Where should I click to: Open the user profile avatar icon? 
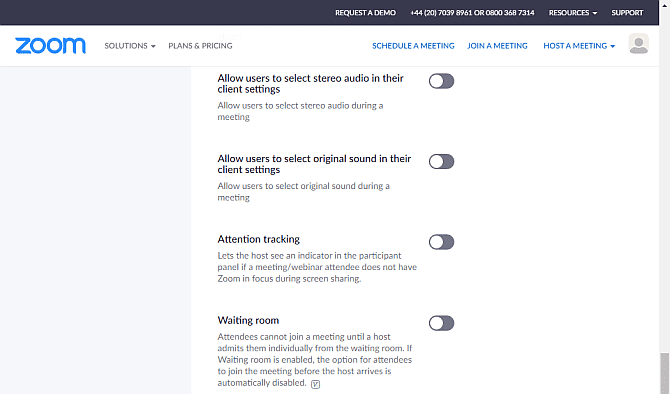pyautogui.click(x=638, y=44)
